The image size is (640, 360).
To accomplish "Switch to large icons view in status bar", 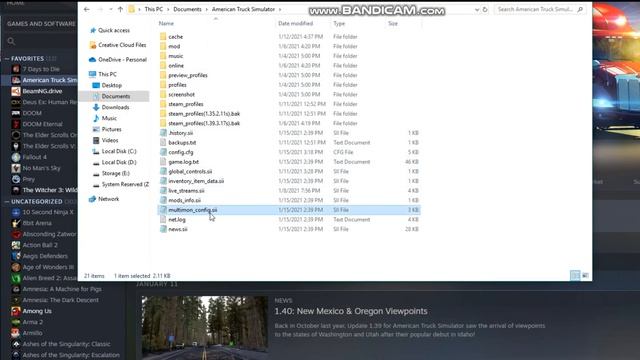I will pos(585,276).
